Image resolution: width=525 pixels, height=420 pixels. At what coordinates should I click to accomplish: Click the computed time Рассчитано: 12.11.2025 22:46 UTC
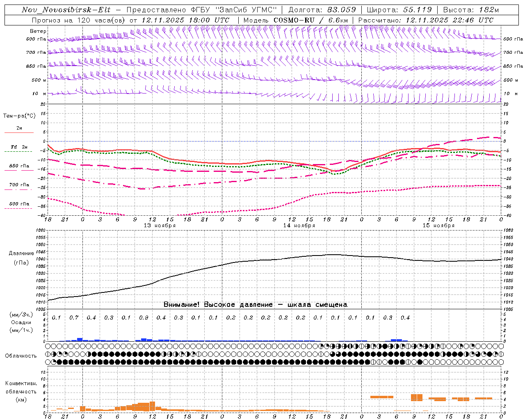click(426, 20)
